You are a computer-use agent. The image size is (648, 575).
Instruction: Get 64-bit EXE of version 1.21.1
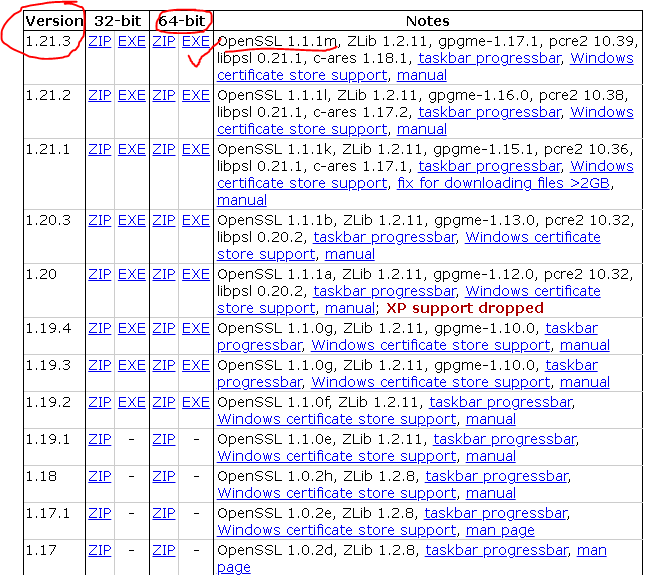click(x=196, y=149)
